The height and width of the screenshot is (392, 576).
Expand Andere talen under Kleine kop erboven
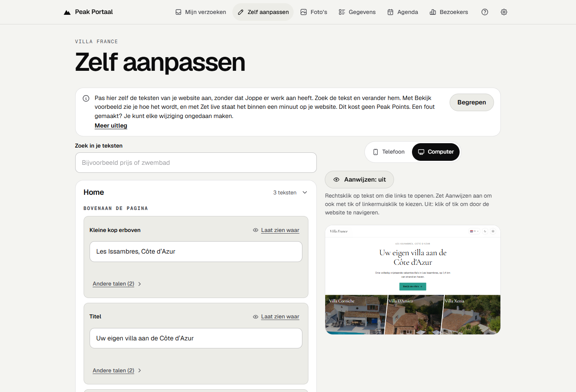[117, 284]
